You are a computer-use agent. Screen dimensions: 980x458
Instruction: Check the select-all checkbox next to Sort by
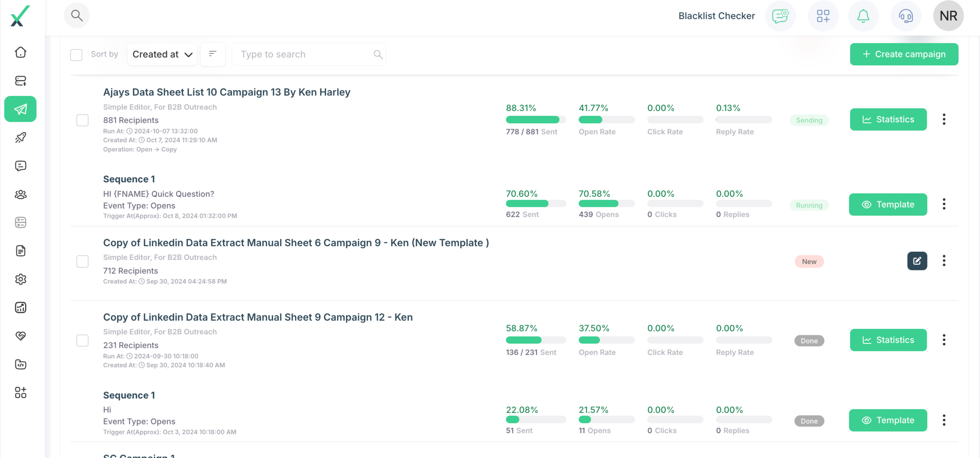[x=76, y=55]
